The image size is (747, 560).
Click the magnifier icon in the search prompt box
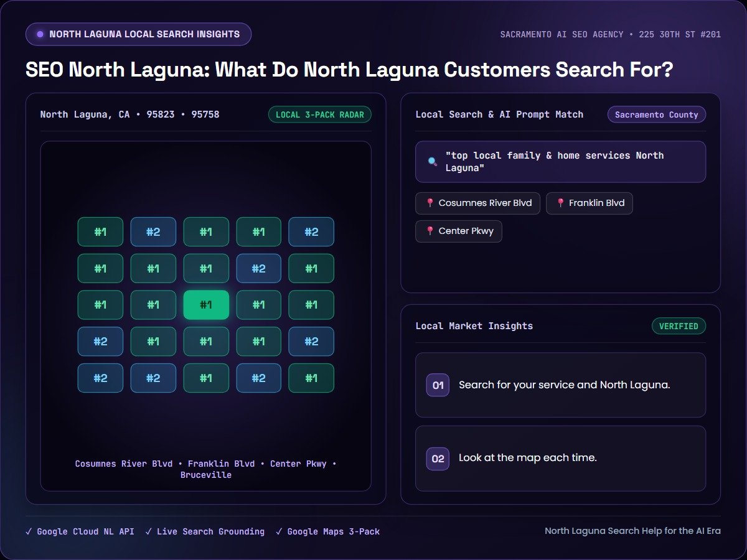tap(432, 162)
